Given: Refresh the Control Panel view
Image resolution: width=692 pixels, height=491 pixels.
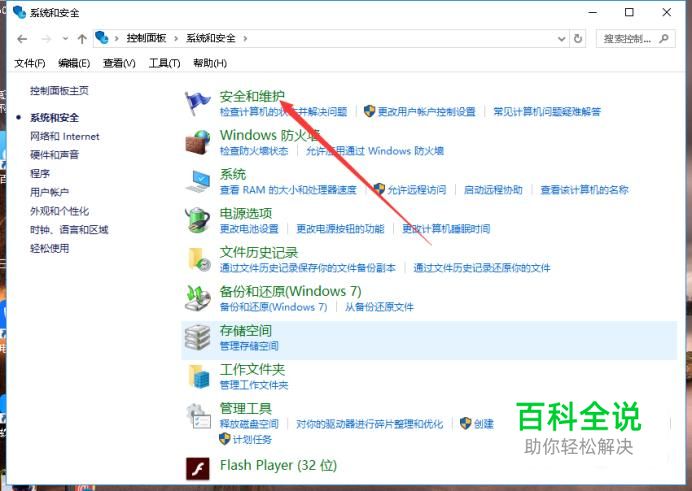Looking at the screenshot, I should point(578,39).
